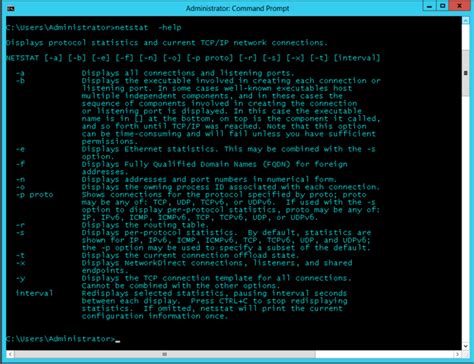Click the '-x' option label

pos(20,263)
